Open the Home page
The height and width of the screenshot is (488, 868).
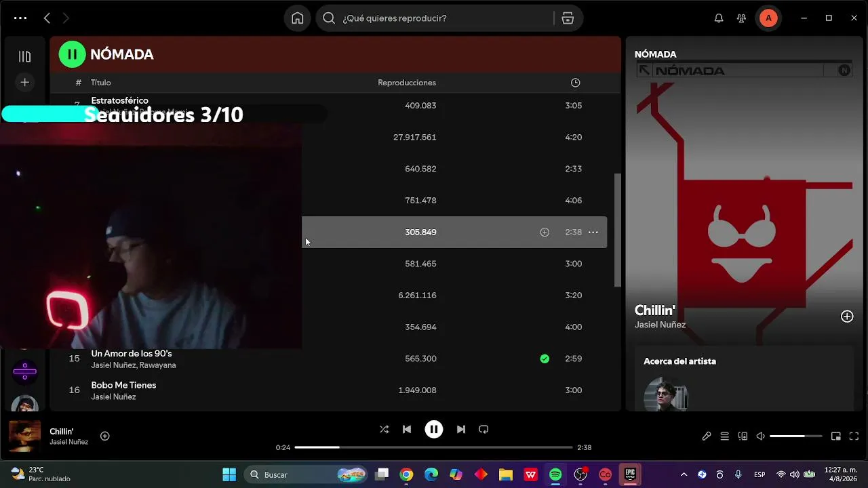297,18
